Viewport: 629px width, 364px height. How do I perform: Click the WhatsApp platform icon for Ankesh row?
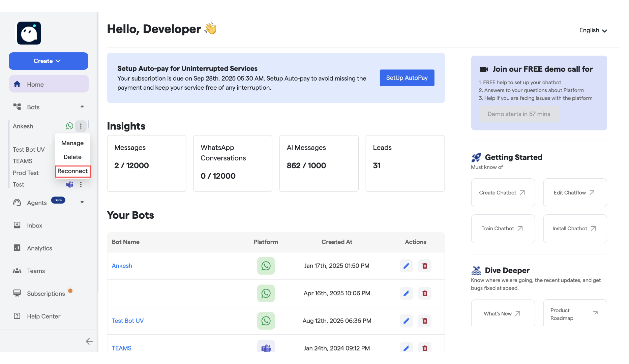point(266,266)
